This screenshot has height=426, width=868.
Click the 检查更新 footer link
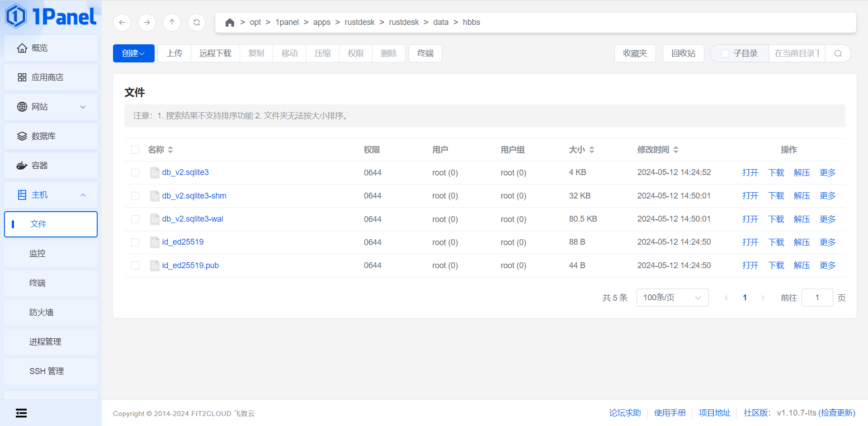[837, 413]
